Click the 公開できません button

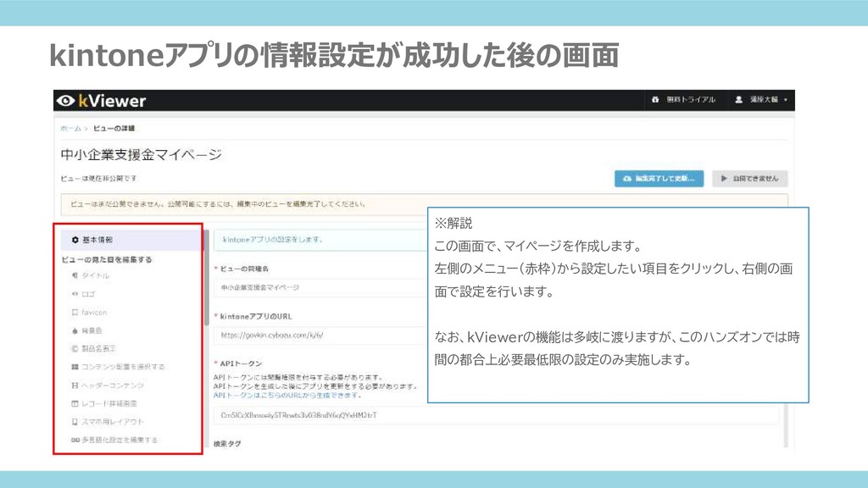click(749, 179)
